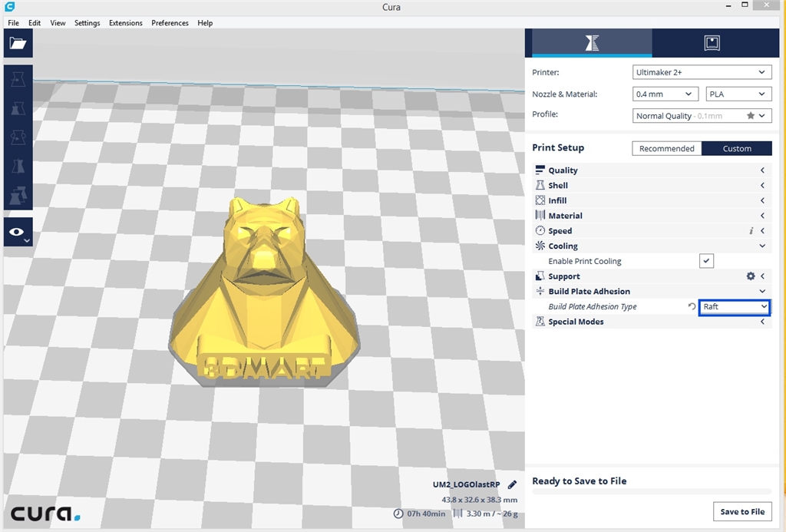Screen dimensions: 786x532
Task: Open the Normal Quality profile dropdown
Action: tap(701, 115)
